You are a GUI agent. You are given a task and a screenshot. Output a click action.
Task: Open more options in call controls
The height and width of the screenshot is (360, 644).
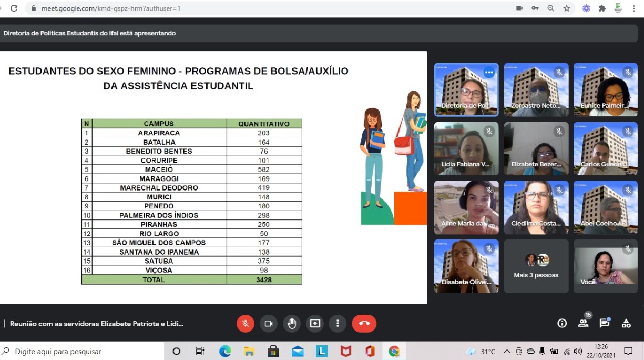(338, 324)
